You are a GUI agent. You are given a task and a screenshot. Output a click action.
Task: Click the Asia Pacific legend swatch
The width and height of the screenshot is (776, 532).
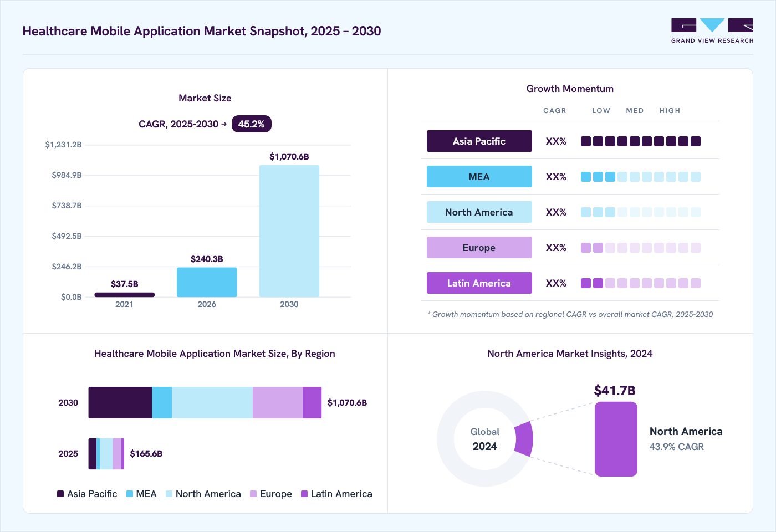click(60, 494)
